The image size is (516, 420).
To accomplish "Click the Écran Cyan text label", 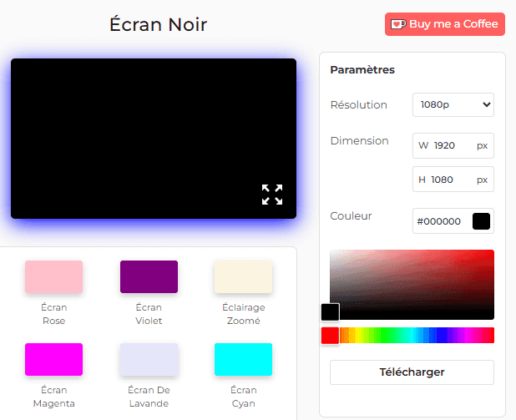I will pyautogui.click(x=244, y=397).
